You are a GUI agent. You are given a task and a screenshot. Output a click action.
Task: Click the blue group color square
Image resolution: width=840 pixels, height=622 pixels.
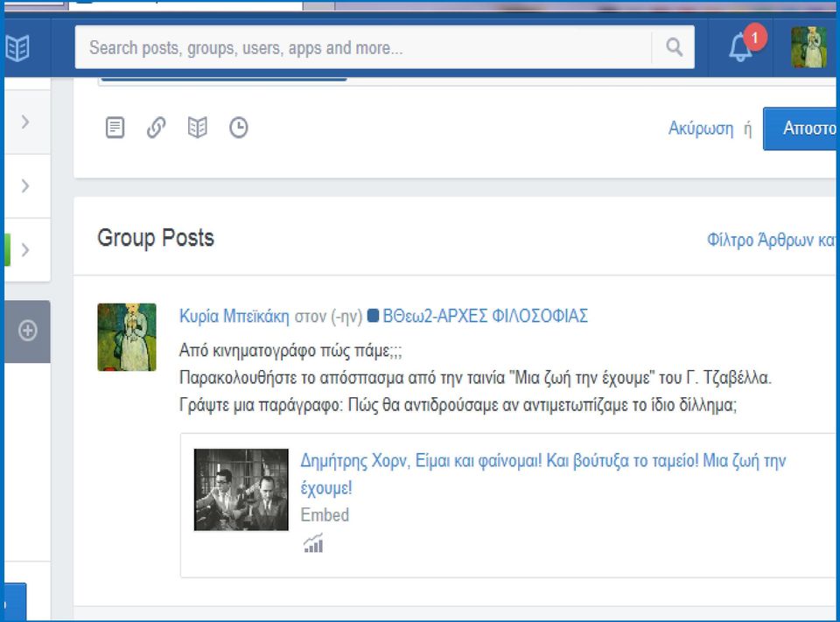coord(373,316)
